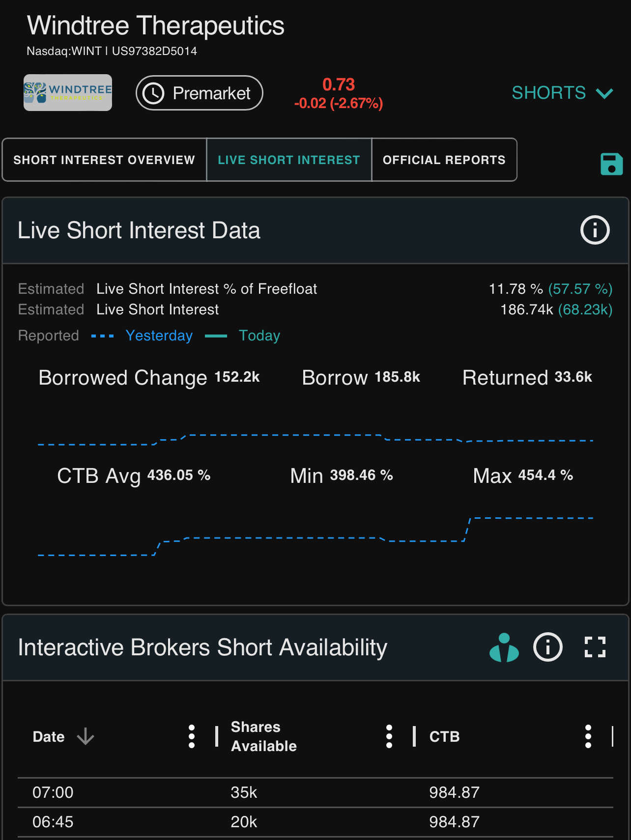This screenshot has width=631, height=840.
Task: Click the Date sort descending arrow
Action: 86,736
